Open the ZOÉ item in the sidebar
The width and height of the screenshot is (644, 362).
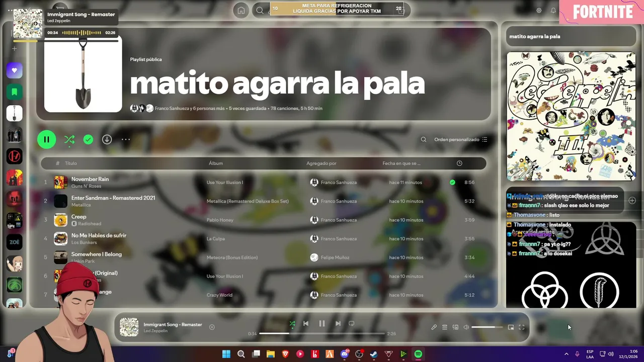coord(14,242)
